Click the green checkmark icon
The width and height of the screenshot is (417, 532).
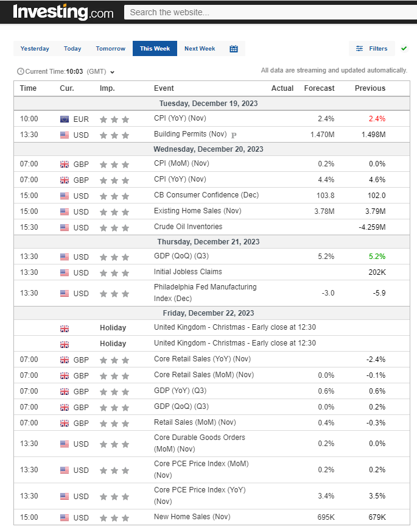tap(404, 49)
